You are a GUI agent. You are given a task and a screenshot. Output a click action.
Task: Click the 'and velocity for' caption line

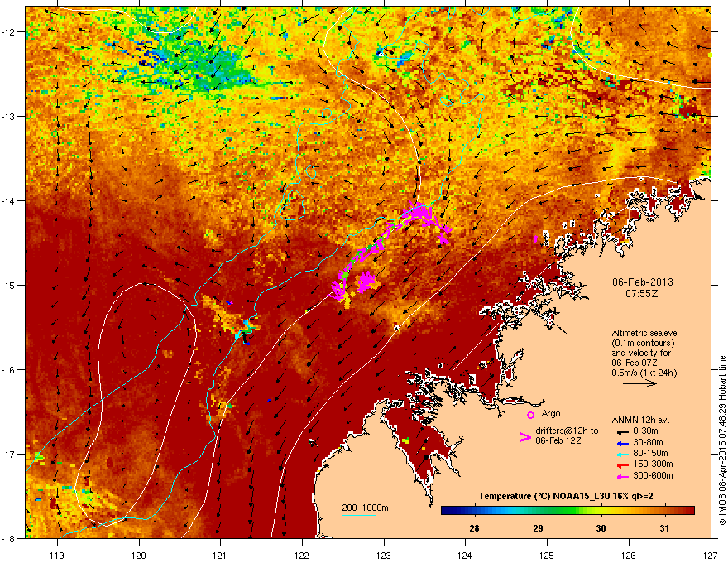coord(640,353)
